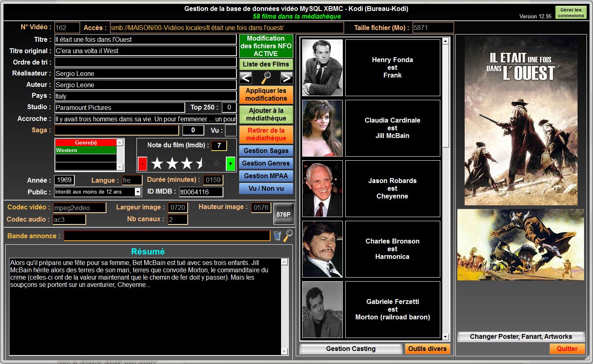Click the Année field showing 1969
The height and width of the screenshot is (364, 593).
(64, 180)
